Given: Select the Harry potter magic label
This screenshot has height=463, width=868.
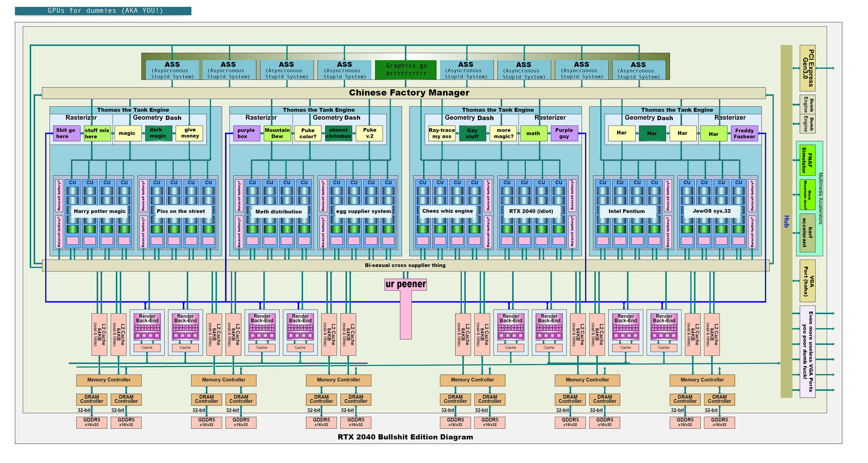Looking at the screenshot, I should tap(99, 211).
